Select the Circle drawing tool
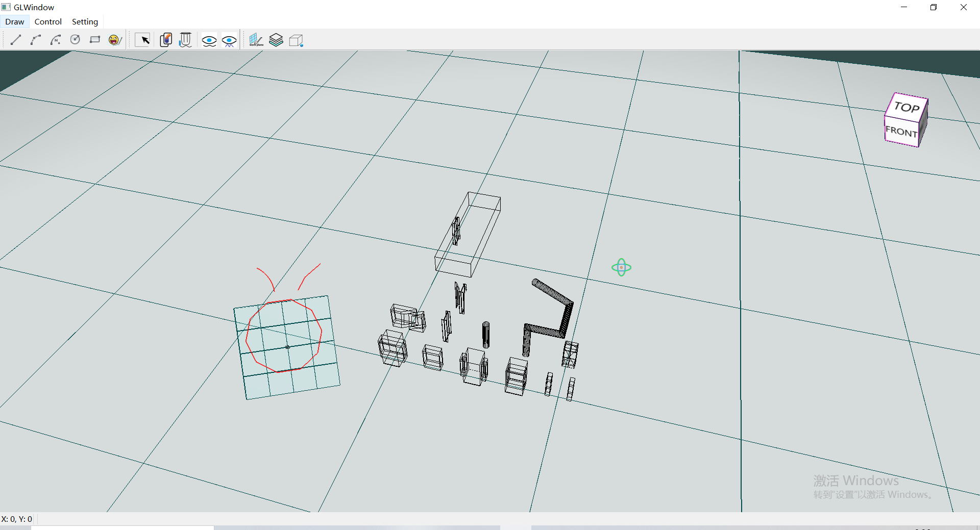Image resolution: width=980 pixels, height=530 pixels. pos(75,40)
